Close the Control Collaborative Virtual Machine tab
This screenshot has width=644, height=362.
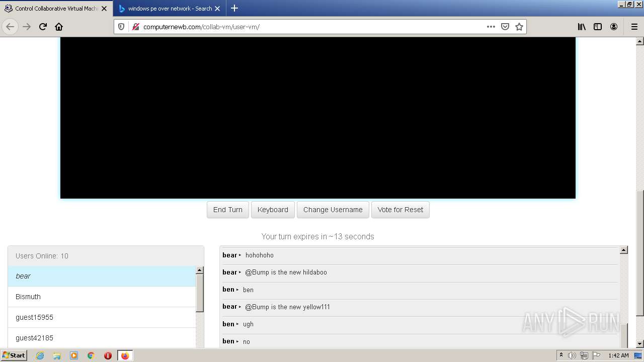pyautogui.click(x=104, y=9)
